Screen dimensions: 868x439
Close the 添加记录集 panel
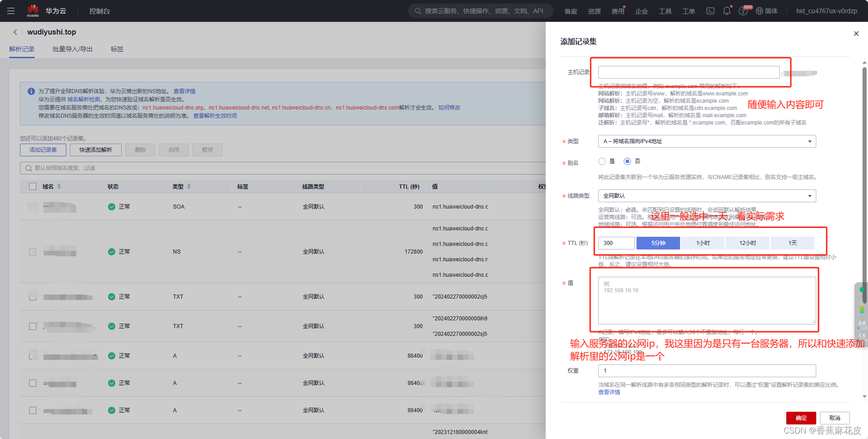coord(856,34)
